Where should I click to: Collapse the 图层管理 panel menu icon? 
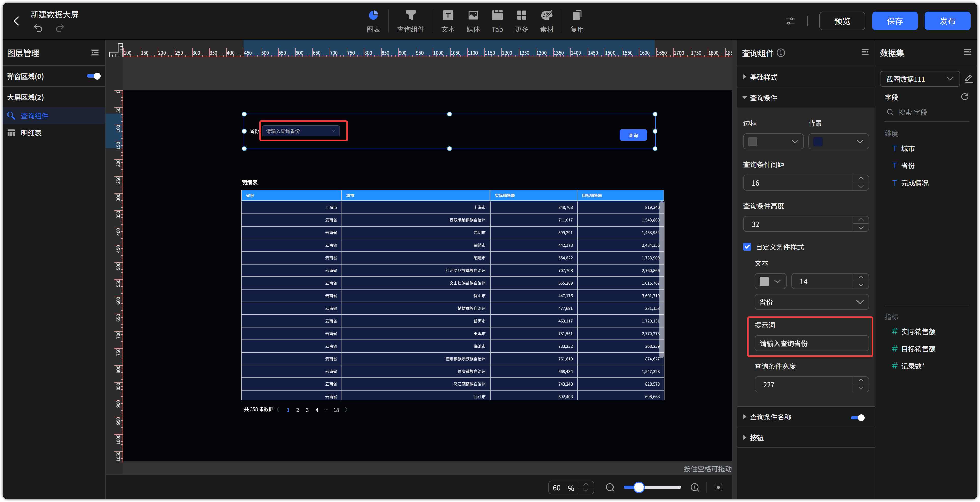click(95, 53)
